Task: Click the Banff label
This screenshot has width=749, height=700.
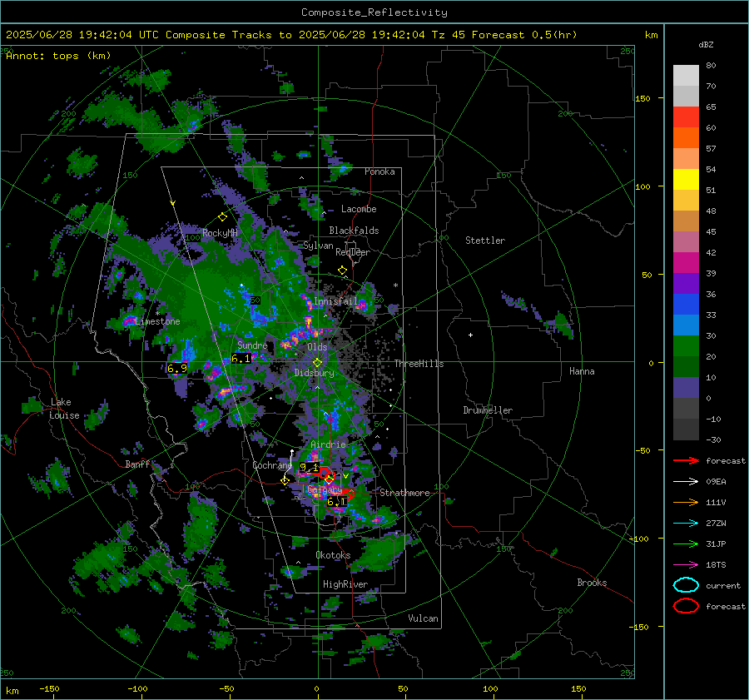Action: click(137, 464)
